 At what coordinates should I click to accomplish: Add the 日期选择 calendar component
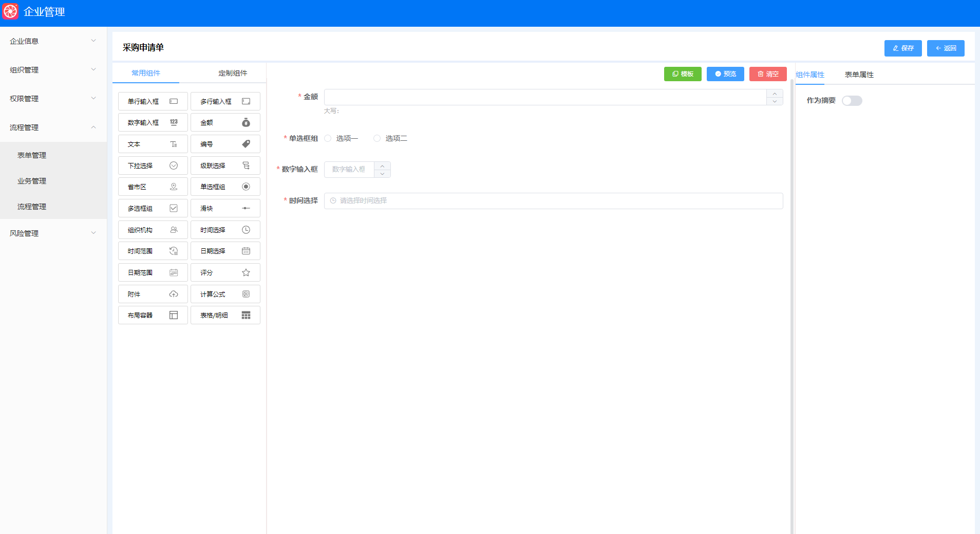pos(225,251)
